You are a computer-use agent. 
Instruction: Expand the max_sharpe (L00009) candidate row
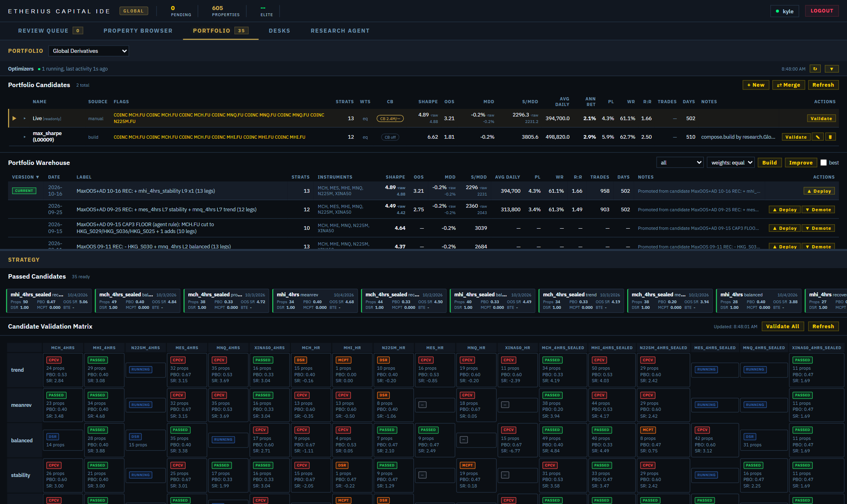tap(25, 137)
